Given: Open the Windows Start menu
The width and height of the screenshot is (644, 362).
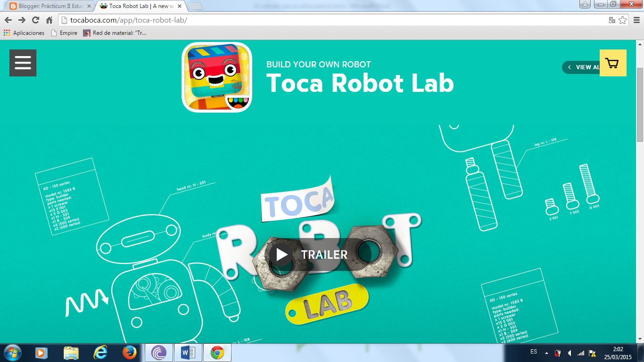Looking at the screenshot, I should pos(12,353).
